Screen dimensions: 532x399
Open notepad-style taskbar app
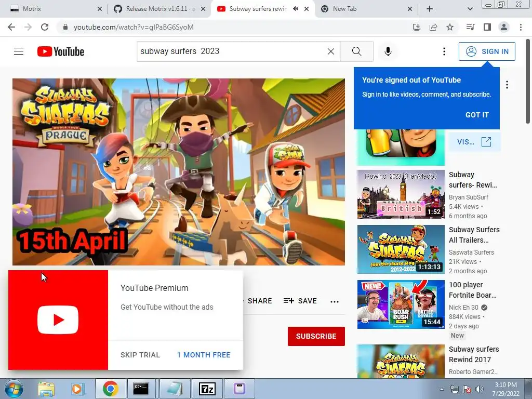176,389
